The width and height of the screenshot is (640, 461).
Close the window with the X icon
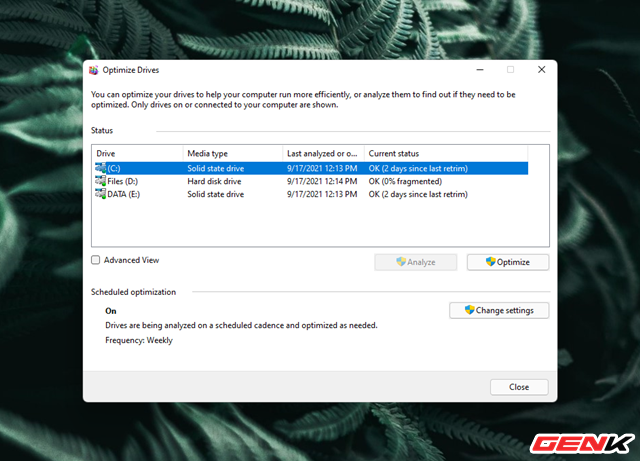tap(541, 70)
